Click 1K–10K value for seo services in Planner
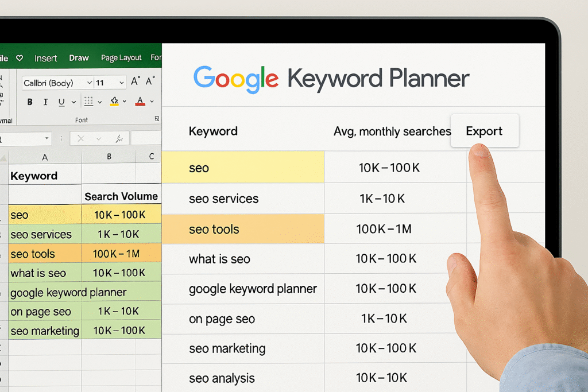This screenshot has height=392, width=588. [x=382, y=199]
